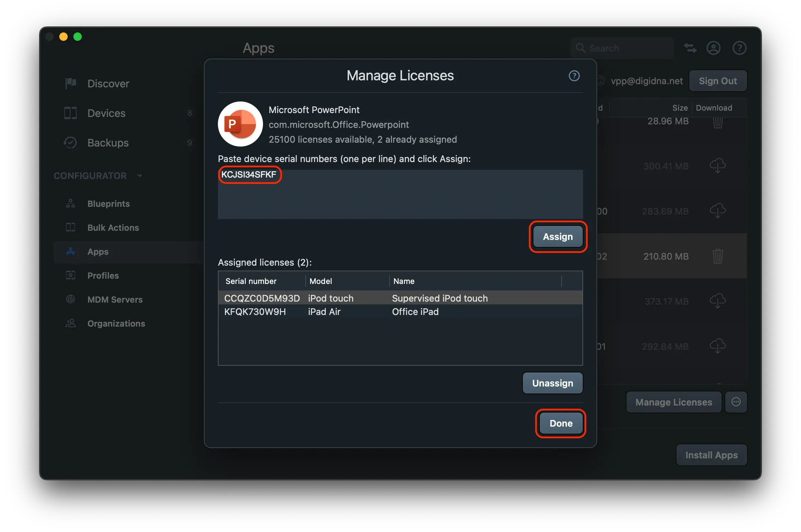Select the Discover flag icon in sidebar
The width and height of the screenshot is (801, 532).
click(x=71, y=83)
